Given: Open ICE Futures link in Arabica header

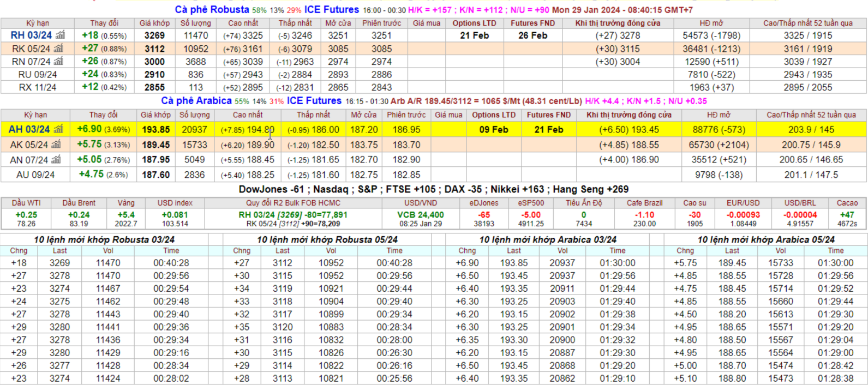Looking at the screenshot, I should pos(314,101).
